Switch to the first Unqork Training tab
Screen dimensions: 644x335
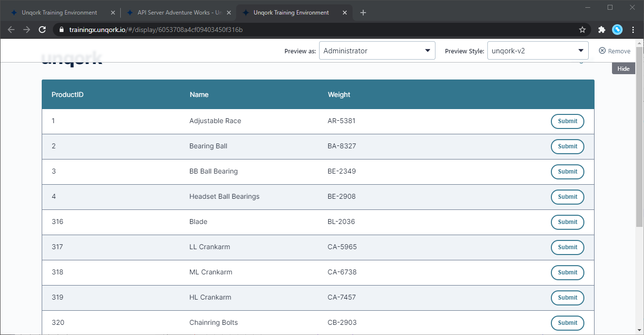pyautogui.click(x=59, y=13)
